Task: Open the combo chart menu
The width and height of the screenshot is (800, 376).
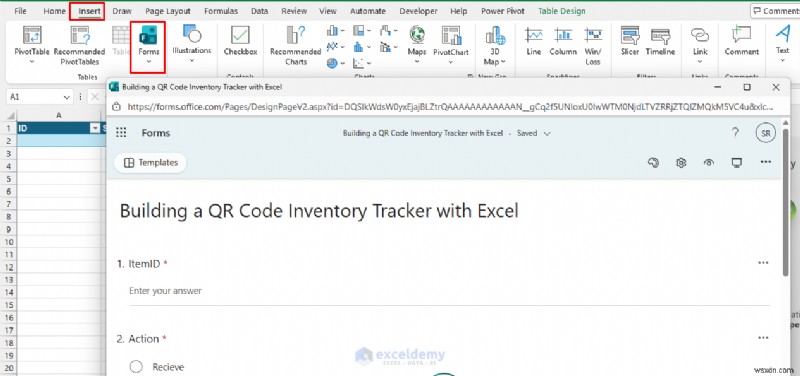Action: pyautogui.click(x=389, y=47)
